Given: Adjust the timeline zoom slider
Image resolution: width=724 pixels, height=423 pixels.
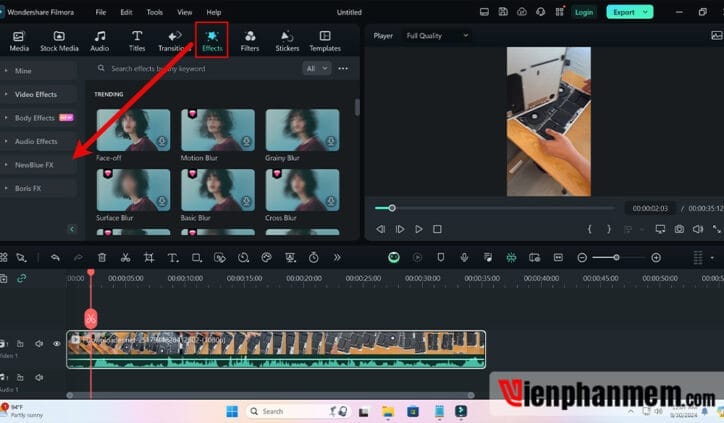Looking at the screenshot, I should [616, 258].
